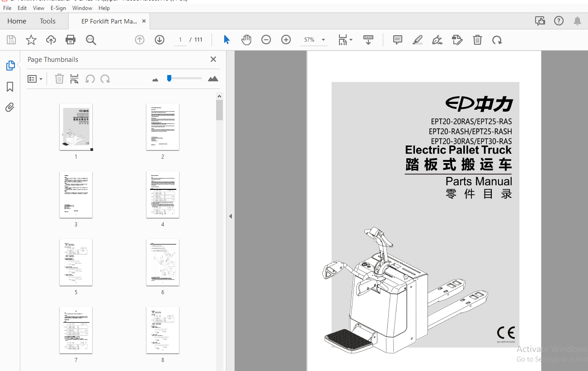Select the page 4 thumbnail
Image resolution: width=588 pixels, height=371 pixels.
(163, 195)
